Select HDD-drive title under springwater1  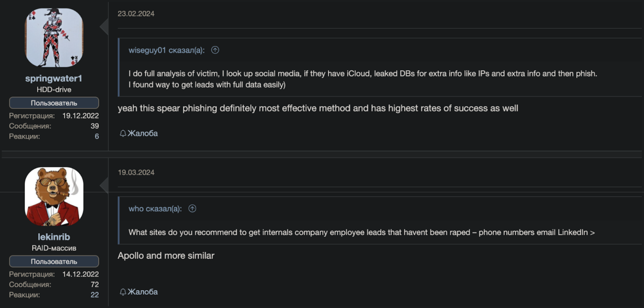click(54, 90)
